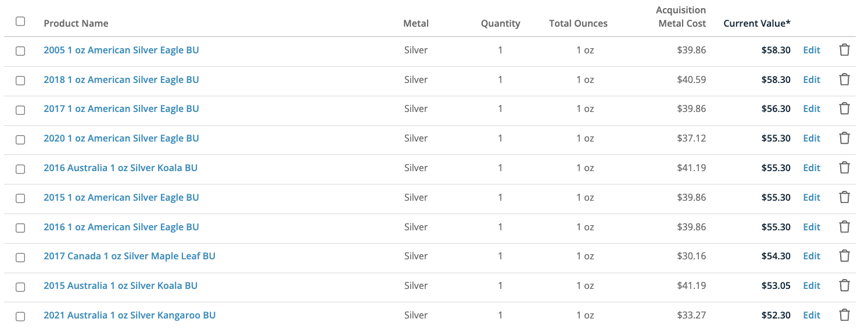This screenshot has height=333, width=868.
Task: Click Edit for 2016 American Silver Eagle
Action: 811,227
